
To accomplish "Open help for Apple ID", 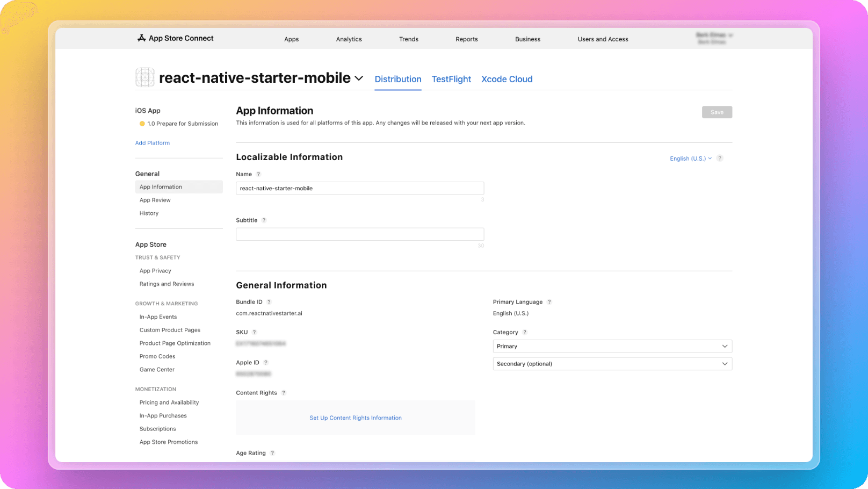I will [x=266, y=363].
